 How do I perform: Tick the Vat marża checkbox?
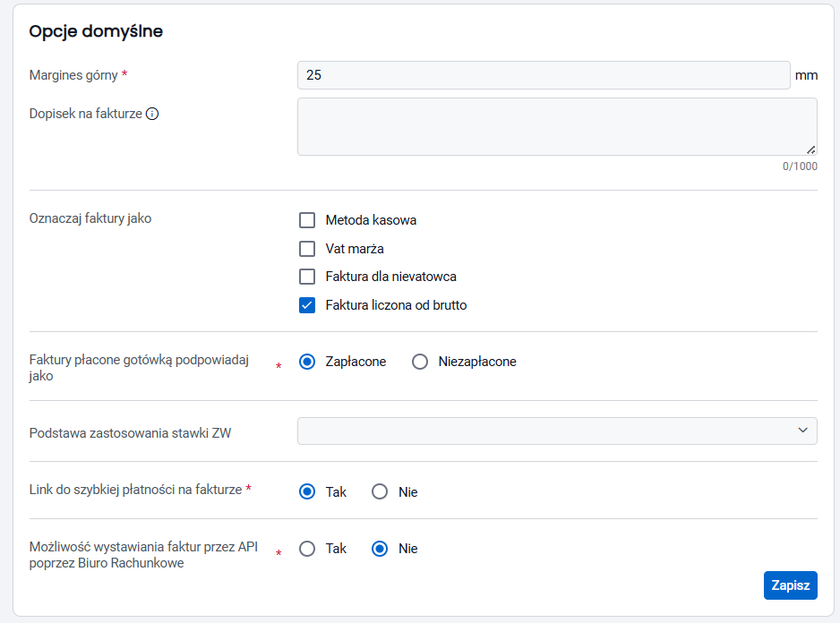coord(307,249)
